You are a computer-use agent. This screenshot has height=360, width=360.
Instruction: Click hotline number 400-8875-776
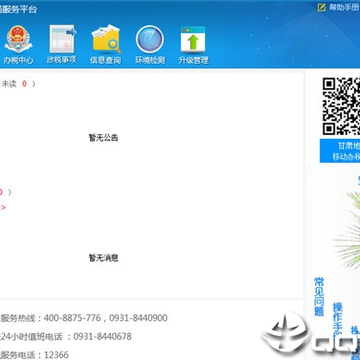72,318
